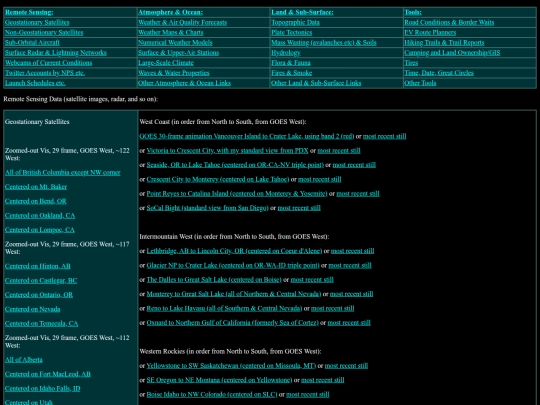Open Launch Schedules etc. link
540x405 pixels.
pos(35,83)
